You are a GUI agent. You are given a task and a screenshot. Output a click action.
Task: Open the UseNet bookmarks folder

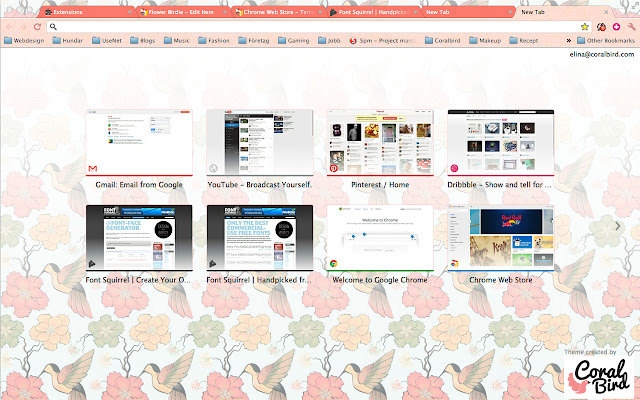pos(107,40)
